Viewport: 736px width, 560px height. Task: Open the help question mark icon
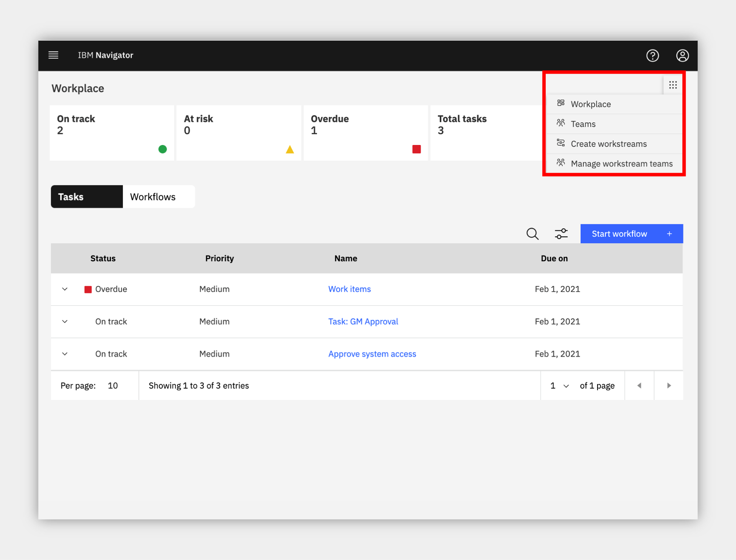point(652,56)
